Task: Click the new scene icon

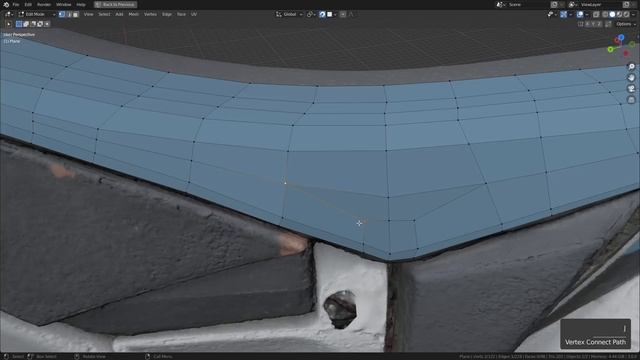Action: (x=554, y=4)
